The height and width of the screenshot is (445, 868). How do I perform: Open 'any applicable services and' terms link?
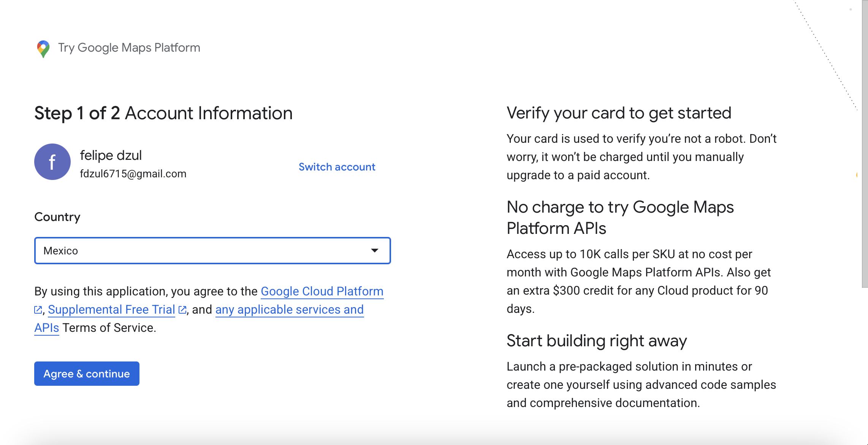(289, 309)
